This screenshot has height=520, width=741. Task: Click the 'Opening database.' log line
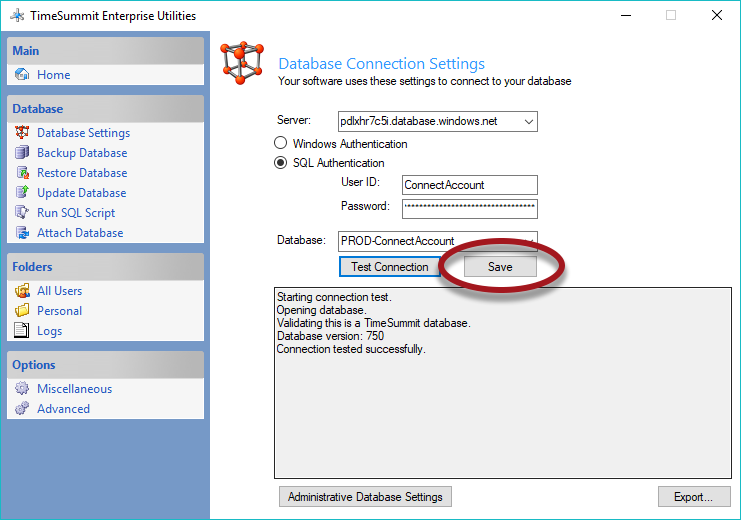pyautogui.click(x=321, y=310)
